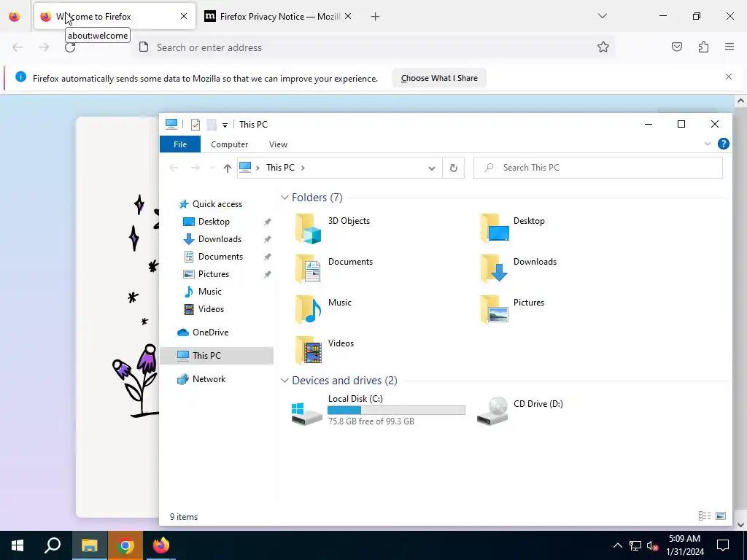Open the Documents folder in Folders group
This screenshot has width=747, height=560.
[x=334, y=268]
